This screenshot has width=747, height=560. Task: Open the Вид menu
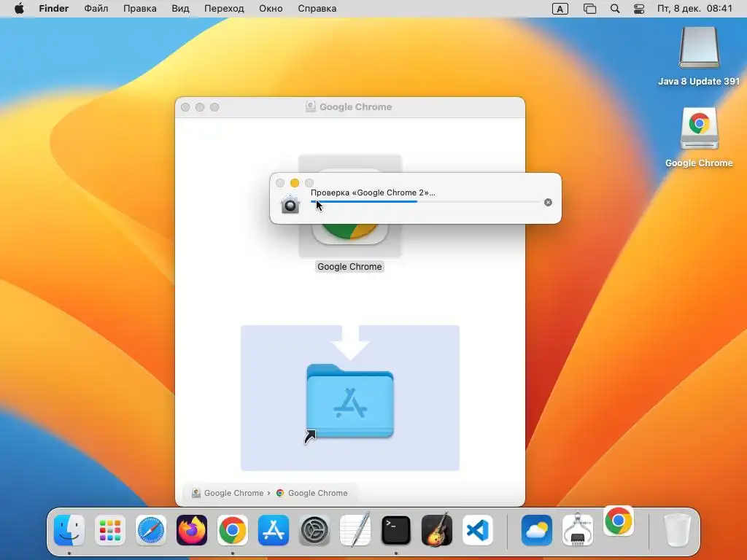180,9
